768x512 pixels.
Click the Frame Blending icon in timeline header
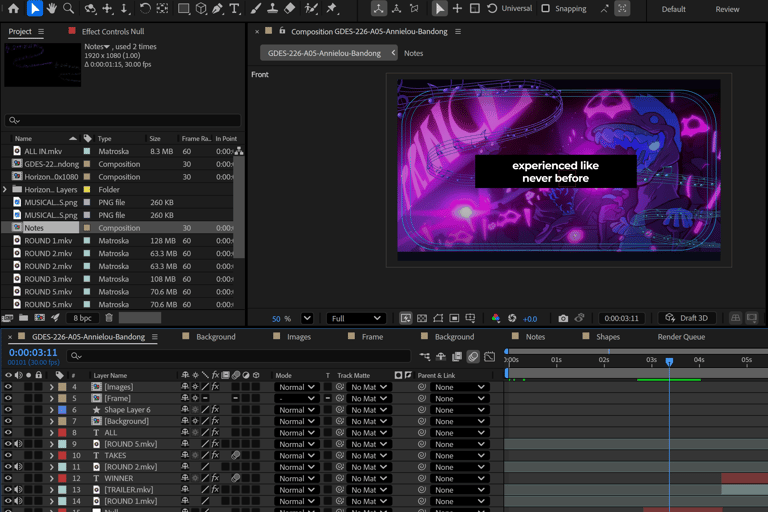point(457,357)
